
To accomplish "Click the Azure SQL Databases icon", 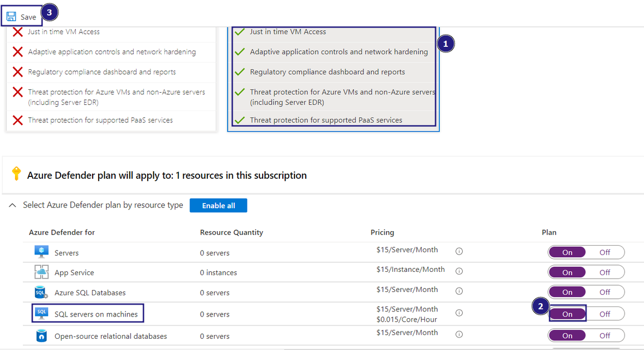I will (41, 293).
